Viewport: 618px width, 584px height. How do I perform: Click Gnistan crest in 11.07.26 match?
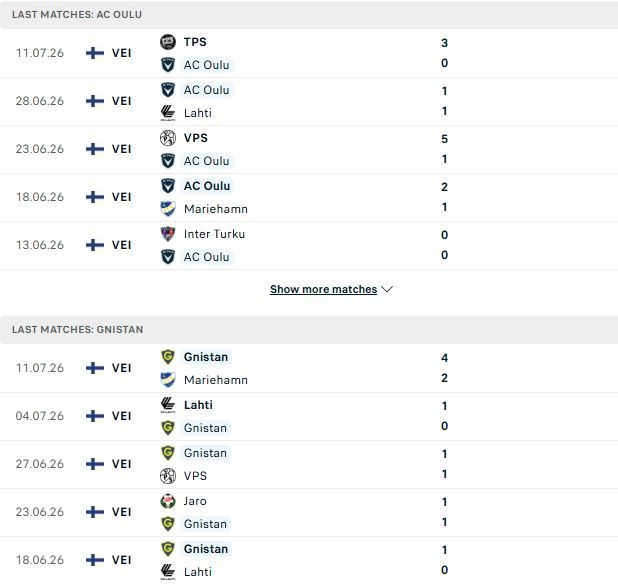[x=168, y=357]
